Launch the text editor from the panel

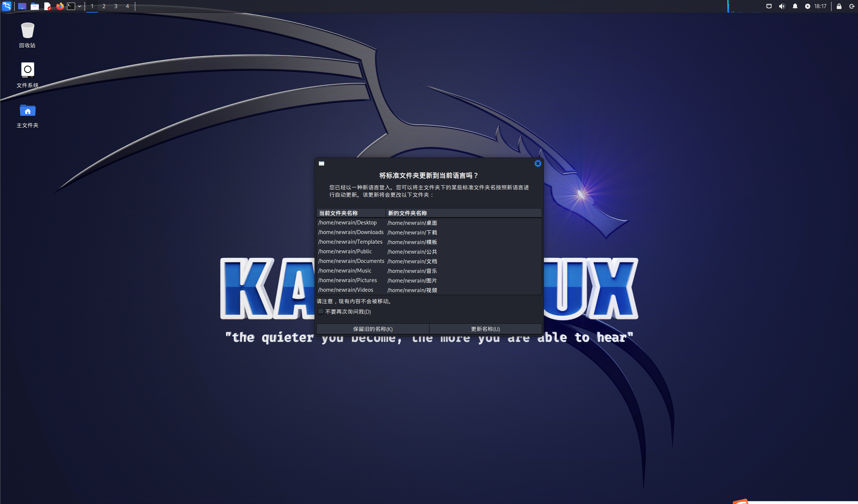pyautogui.click(x=47, y=6)
